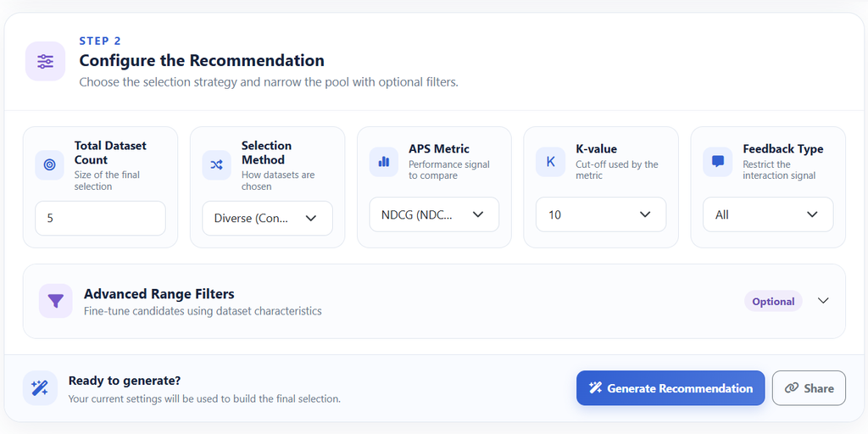This screenshot has width=868, height=434.
Task: Click the Generate Recommendation button
Action: 670,388
